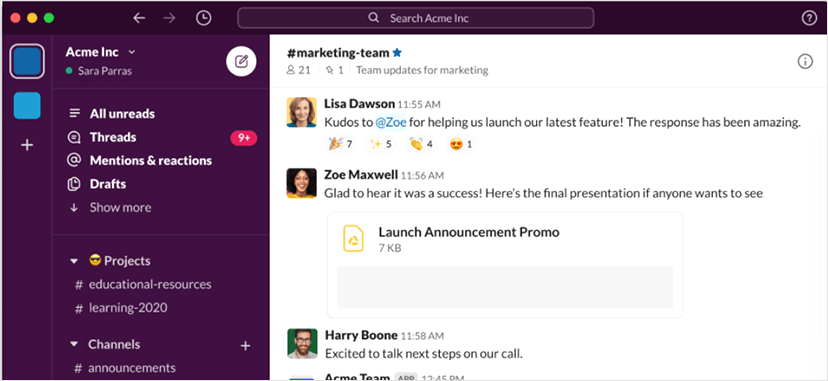Open the history clock icon
828x381 pixels.
[203, 18]
